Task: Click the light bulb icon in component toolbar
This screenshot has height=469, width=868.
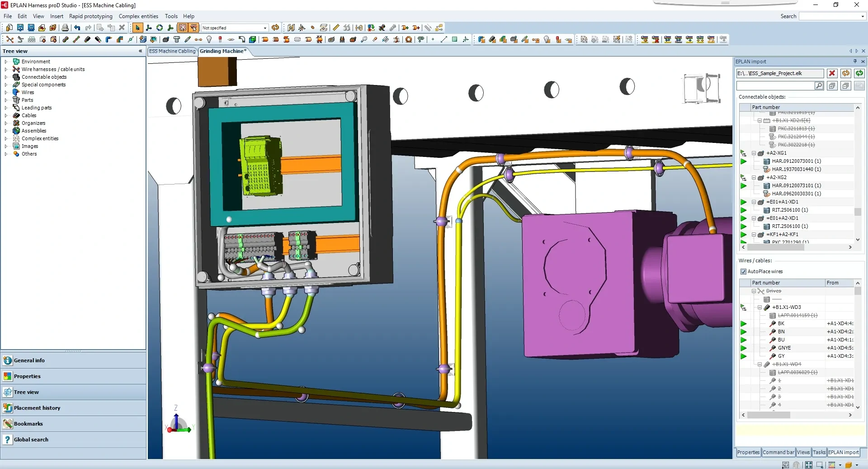Action: pyautogui.click(x=209, y=39)
